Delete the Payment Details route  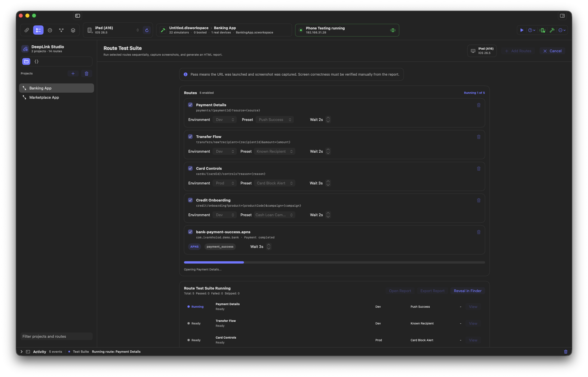(479, 105)
